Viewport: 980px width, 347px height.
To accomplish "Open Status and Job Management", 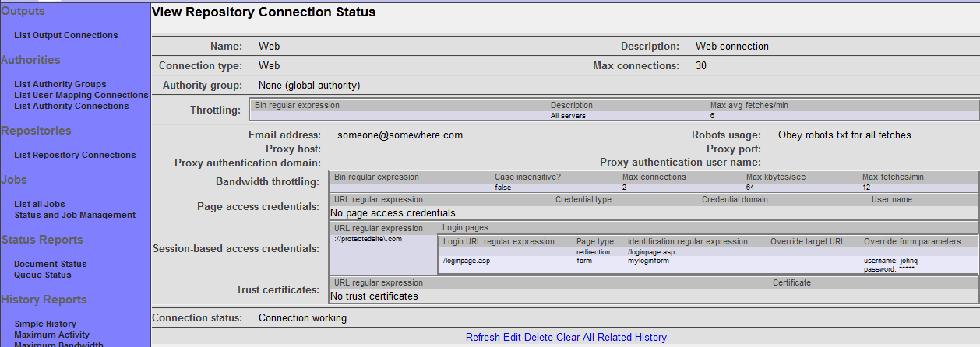I will point(75,215).
